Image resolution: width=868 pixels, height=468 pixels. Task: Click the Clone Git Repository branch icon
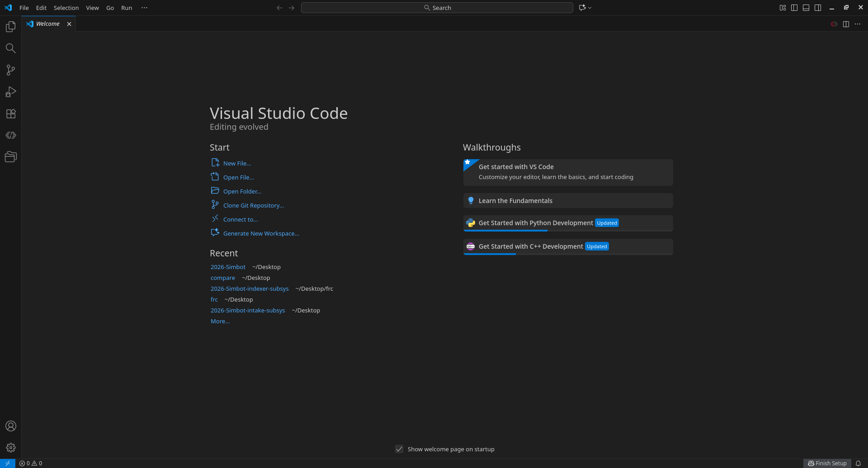click(215, 205)
